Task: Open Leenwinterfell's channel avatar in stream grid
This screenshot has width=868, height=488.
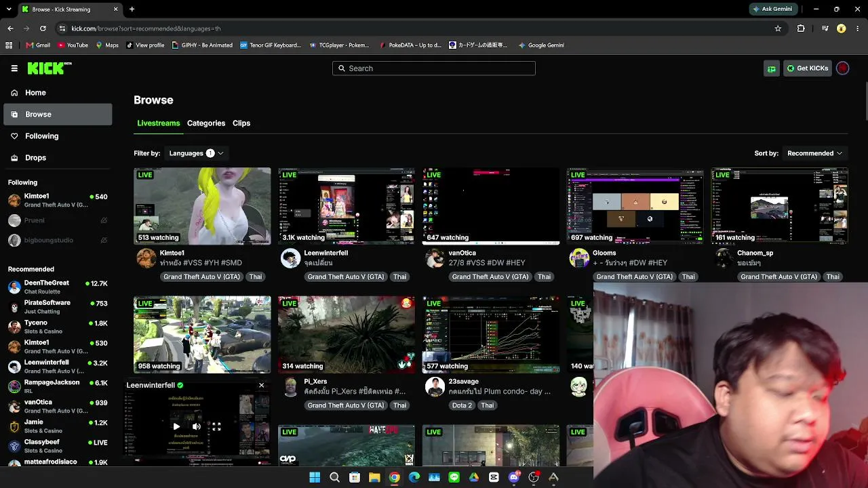Action: [290, 258]
